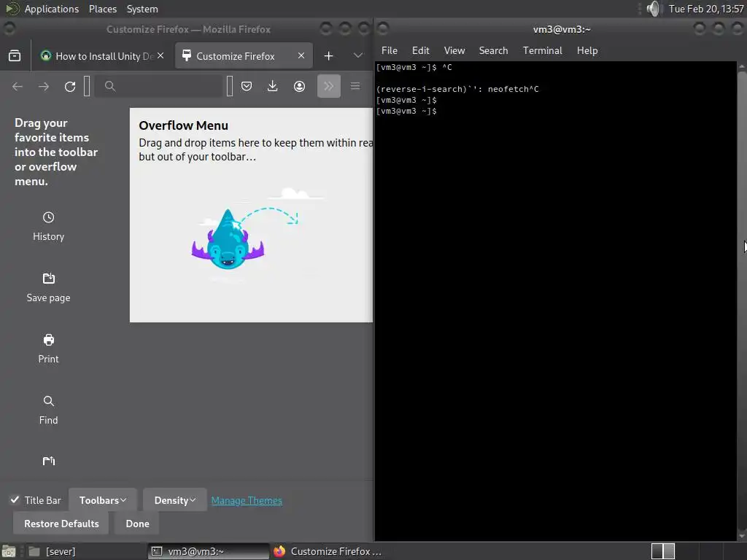Click the forward arrow in Firefox toolbar

click(44, 86)
